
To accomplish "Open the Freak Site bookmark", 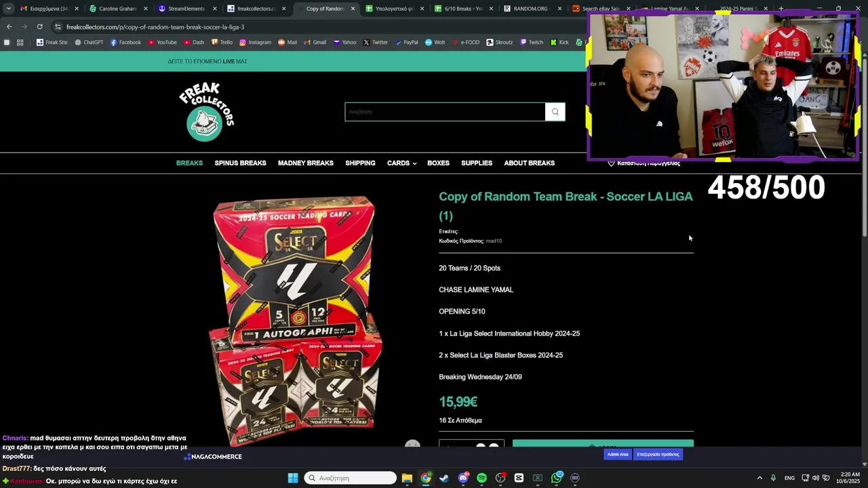I will coord(52,42).
